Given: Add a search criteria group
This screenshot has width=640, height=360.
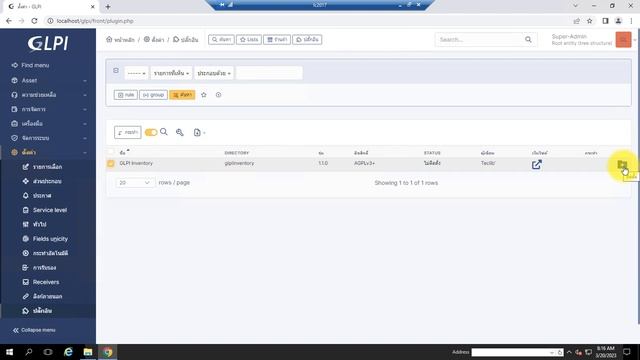Looking at the screenshot, I should (x=153, y=95).
